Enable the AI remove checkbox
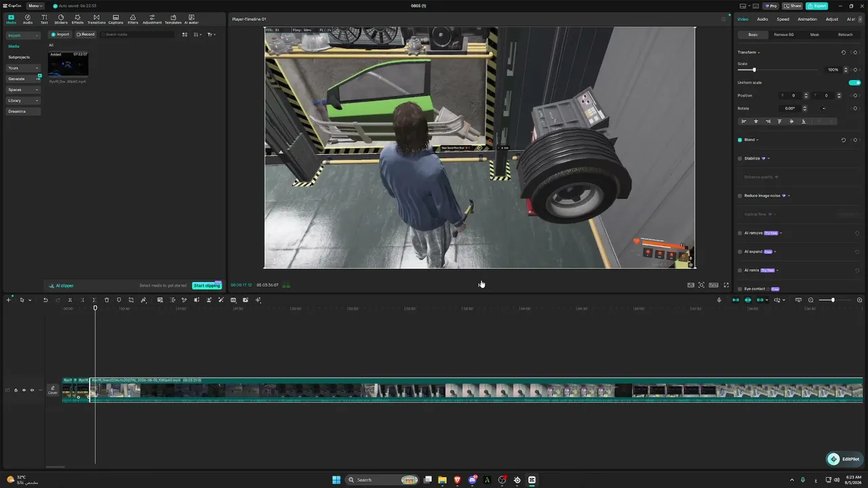This screenshot has height=488, width=868. (x=740, y=233)
